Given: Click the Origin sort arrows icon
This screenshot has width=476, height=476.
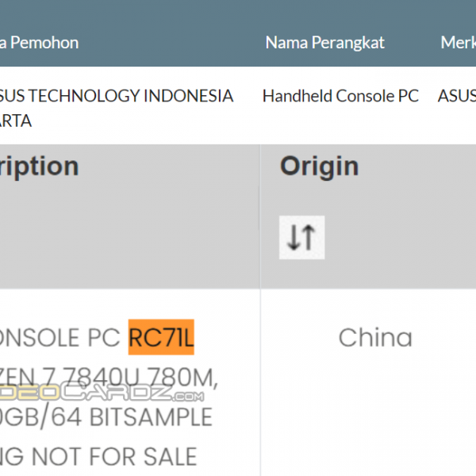Looking at the screenshot, I should (x=301, y=237).
